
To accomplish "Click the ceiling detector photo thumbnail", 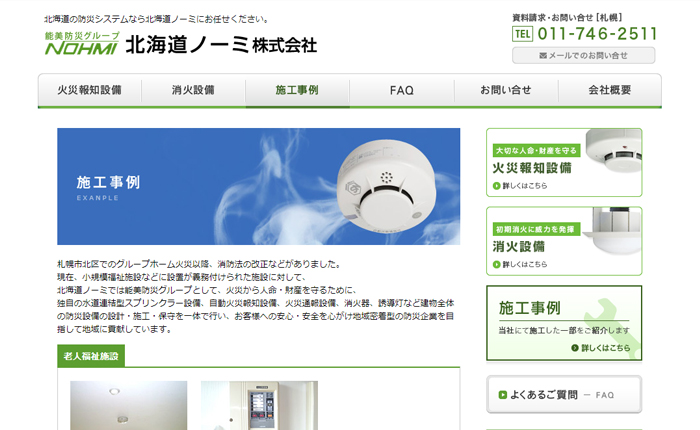I will click(129, 405).
